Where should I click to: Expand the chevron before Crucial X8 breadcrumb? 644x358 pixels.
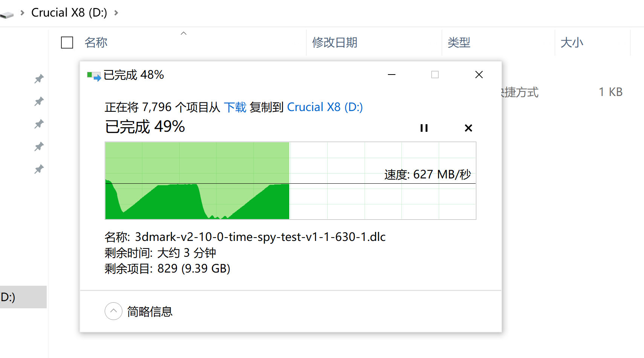coord(23,13)
